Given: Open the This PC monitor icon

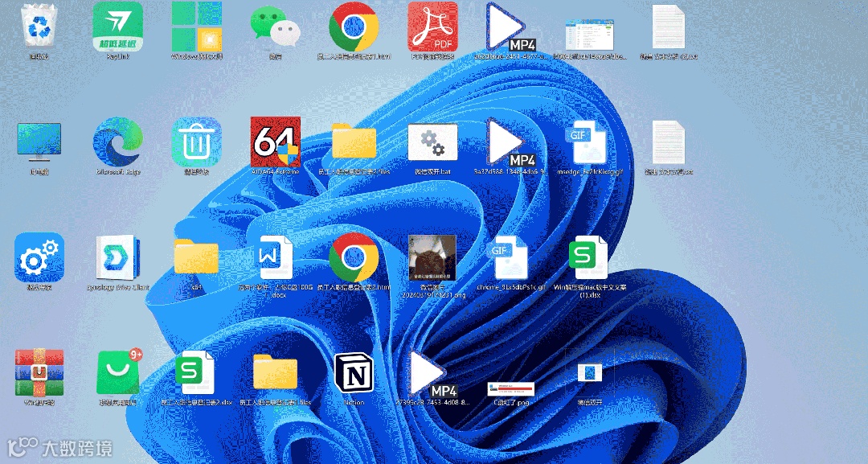Looking at the screenshot, I should click(39, 142).
